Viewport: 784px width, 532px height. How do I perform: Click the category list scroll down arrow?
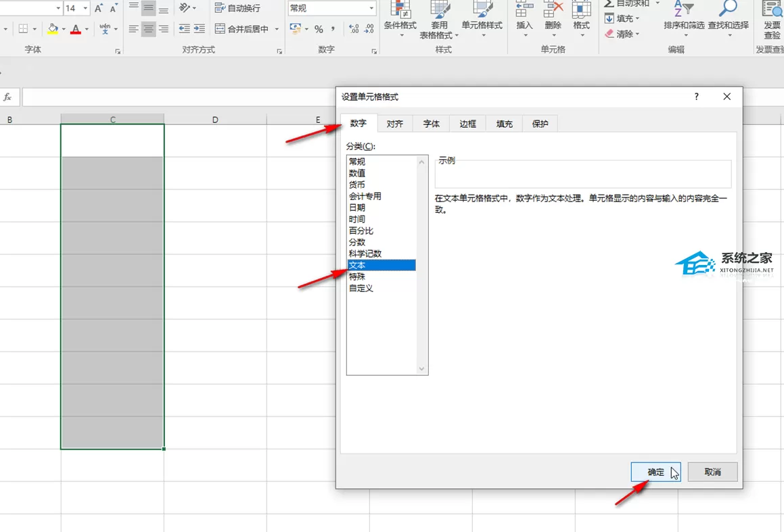coord(421,368)
